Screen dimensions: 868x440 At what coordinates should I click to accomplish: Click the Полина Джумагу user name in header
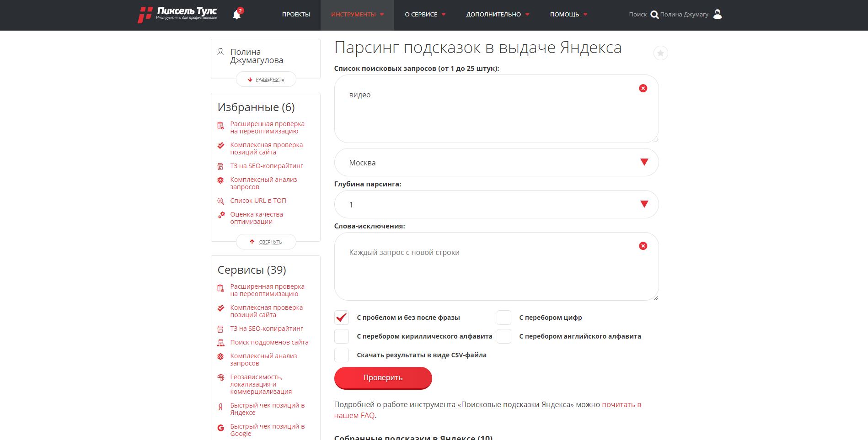click(x=684, y=15)
